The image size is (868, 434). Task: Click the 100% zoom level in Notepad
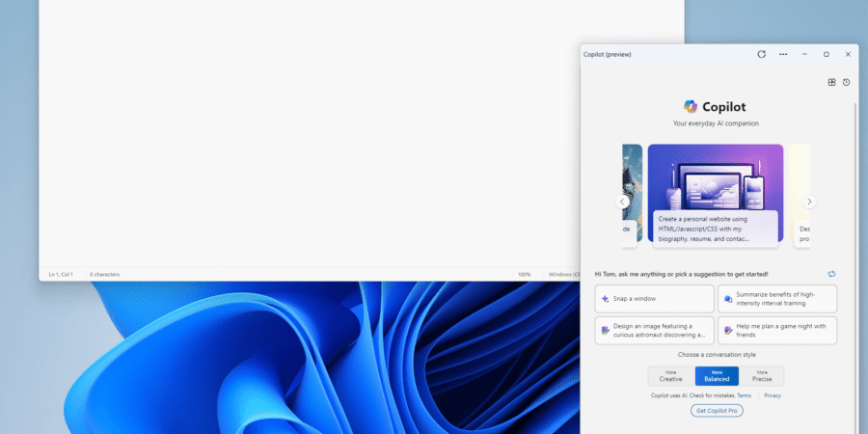[525, 275]
